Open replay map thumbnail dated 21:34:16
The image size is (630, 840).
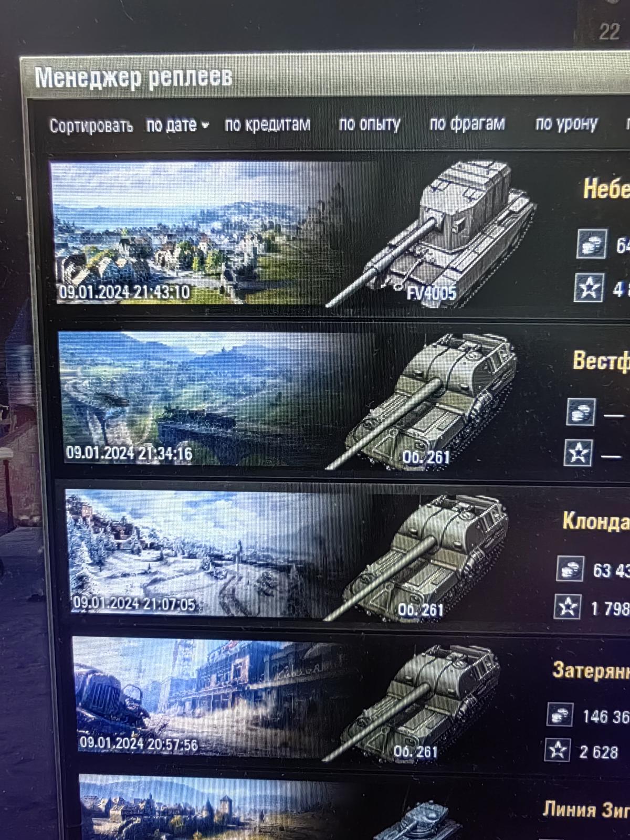point(216,398)
